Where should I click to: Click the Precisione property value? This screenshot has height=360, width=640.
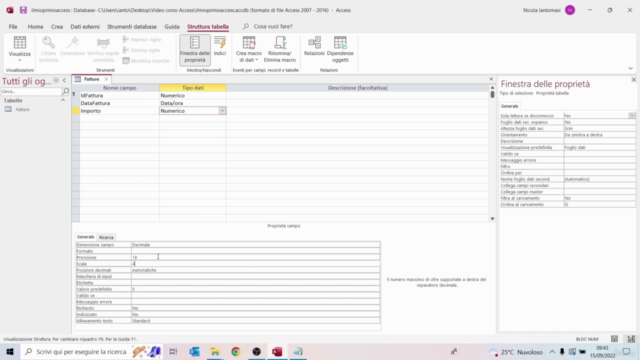click(x=256, y=258)
